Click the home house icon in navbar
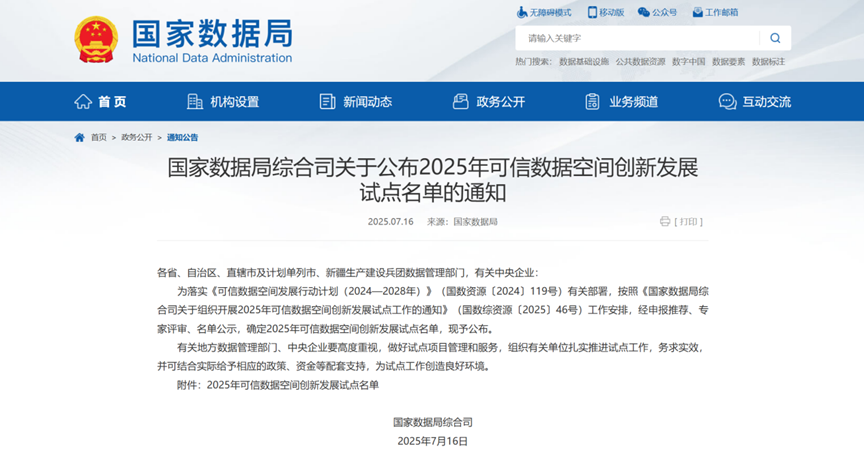This screenshot has width=864, height=457. (83, 101)
